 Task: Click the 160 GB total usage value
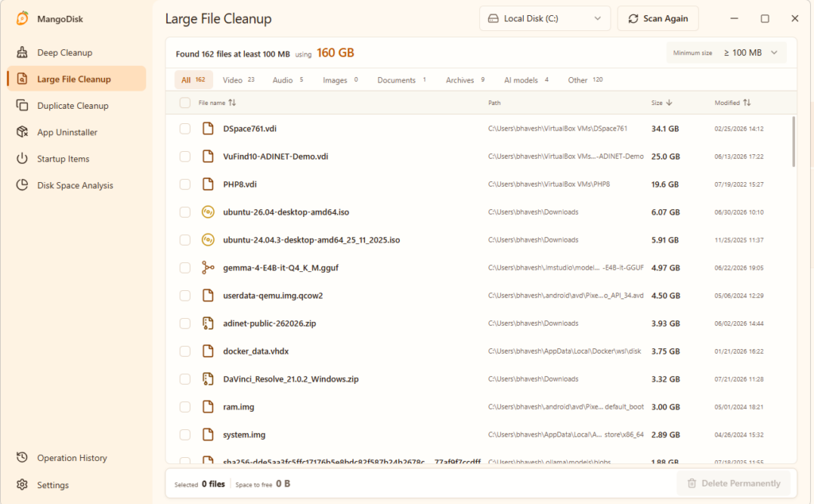(335, 52)
